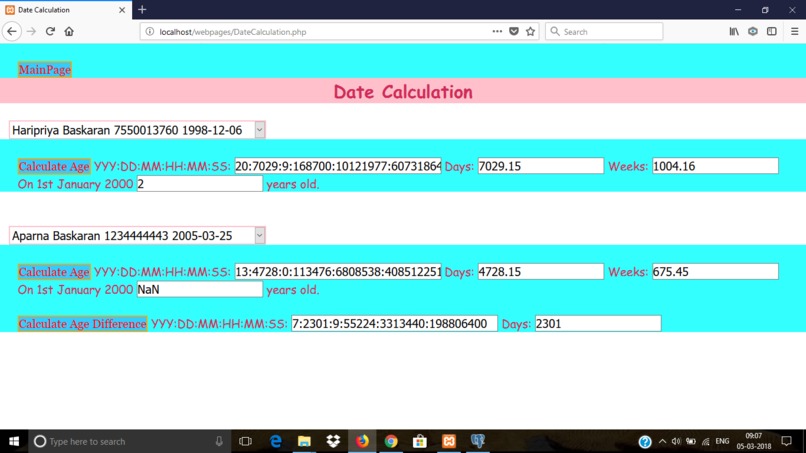
Task: Click in the browser Search box
Action: point(604,31)
